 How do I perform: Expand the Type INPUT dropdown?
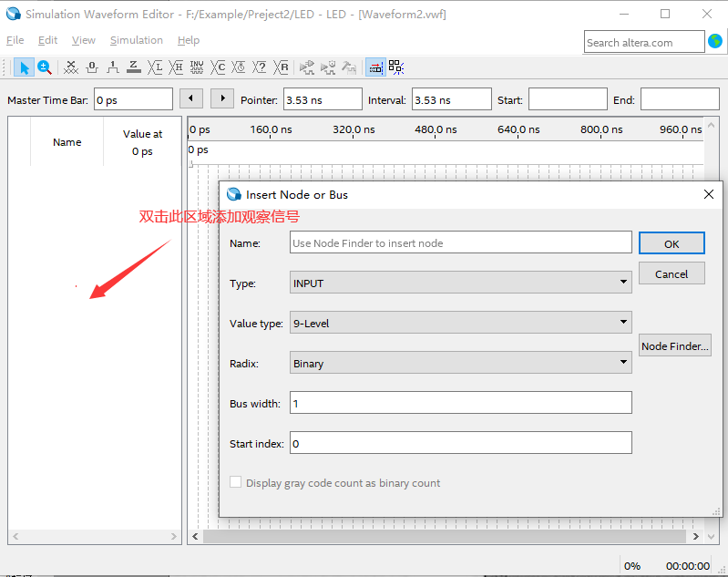click(460, 283)
